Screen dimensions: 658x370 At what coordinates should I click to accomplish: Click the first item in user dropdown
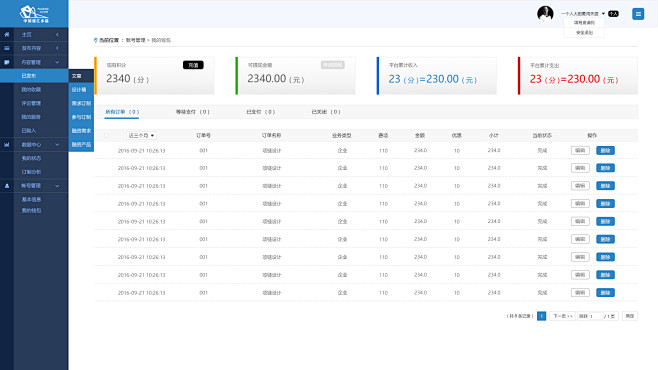coord(584,23)
